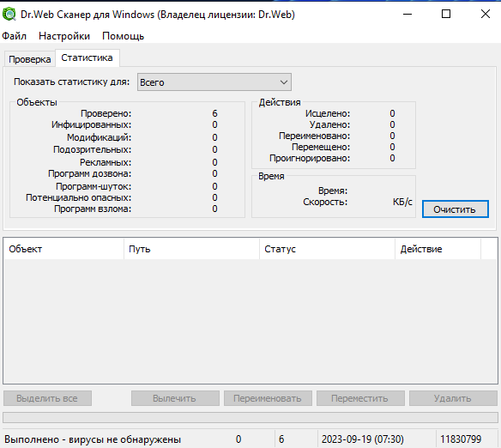Click the status bar number 11830799

[x=461, y=439]
